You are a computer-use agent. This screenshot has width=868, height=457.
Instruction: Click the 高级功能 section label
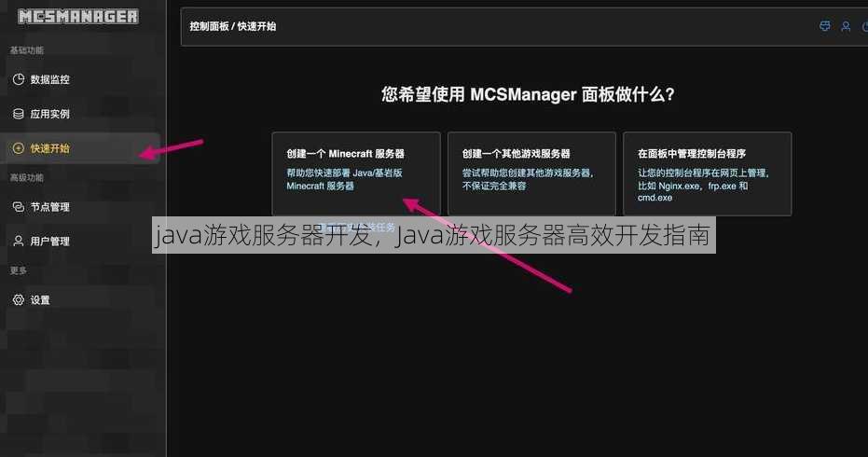point(26,177)
